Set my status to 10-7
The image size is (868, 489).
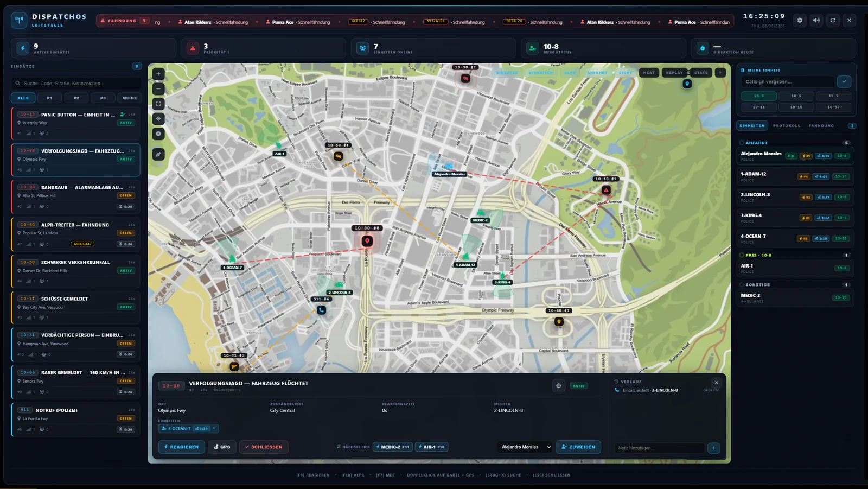833,96
